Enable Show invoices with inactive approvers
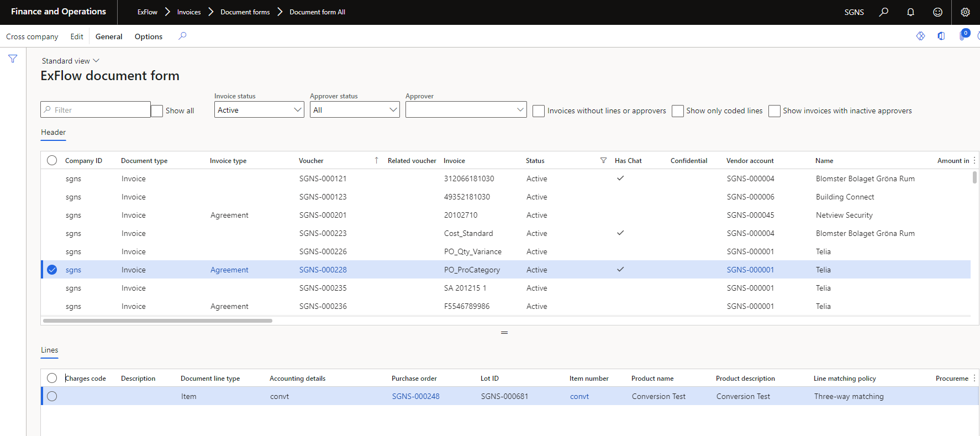Viewport: 980px width, 436px height. (x=774, y=111)
